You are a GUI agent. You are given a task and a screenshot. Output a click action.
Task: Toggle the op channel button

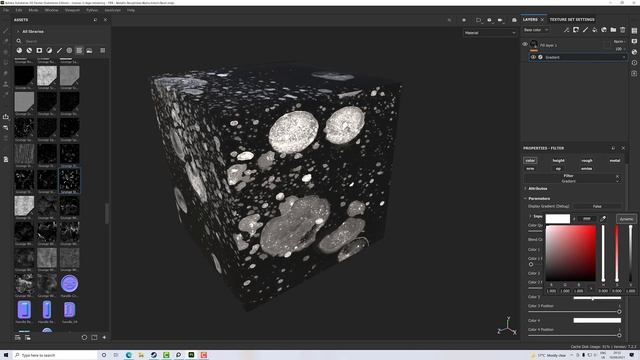[x=558, y=168]
